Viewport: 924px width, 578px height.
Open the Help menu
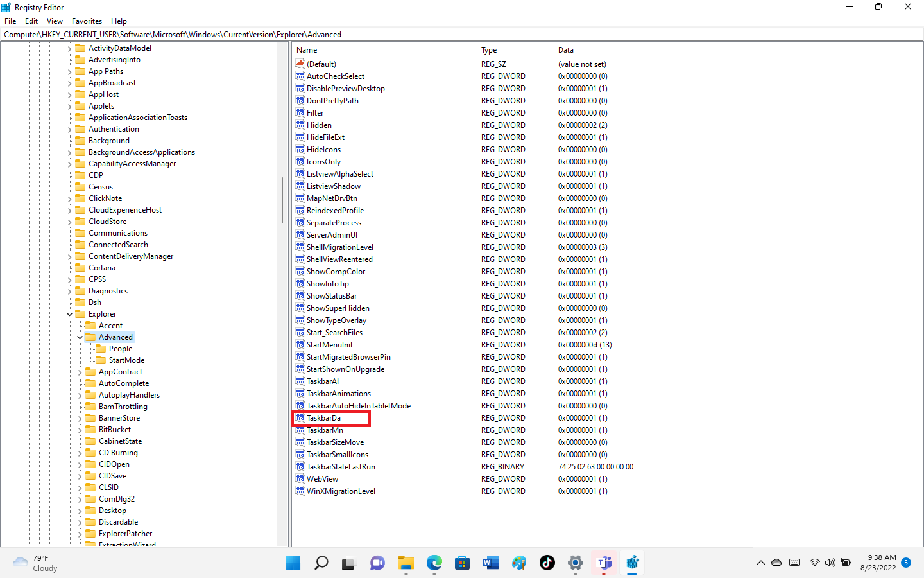tap(119, 21)
